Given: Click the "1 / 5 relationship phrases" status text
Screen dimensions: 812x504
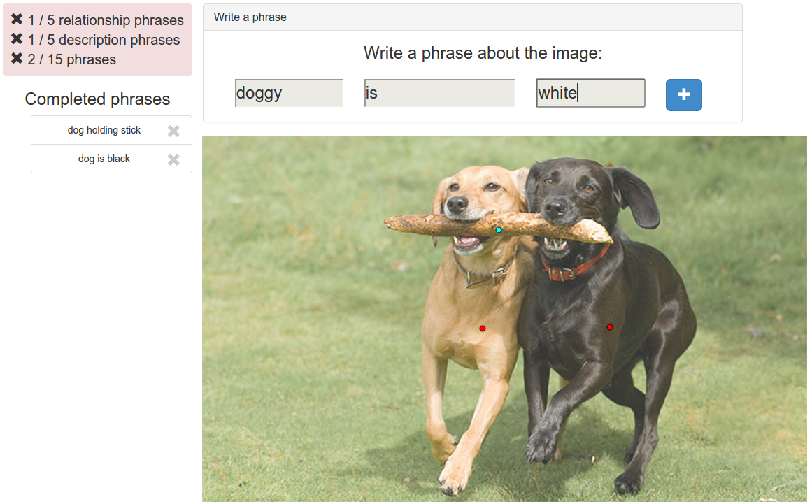Looking at the screenshot, I should 106,20.
